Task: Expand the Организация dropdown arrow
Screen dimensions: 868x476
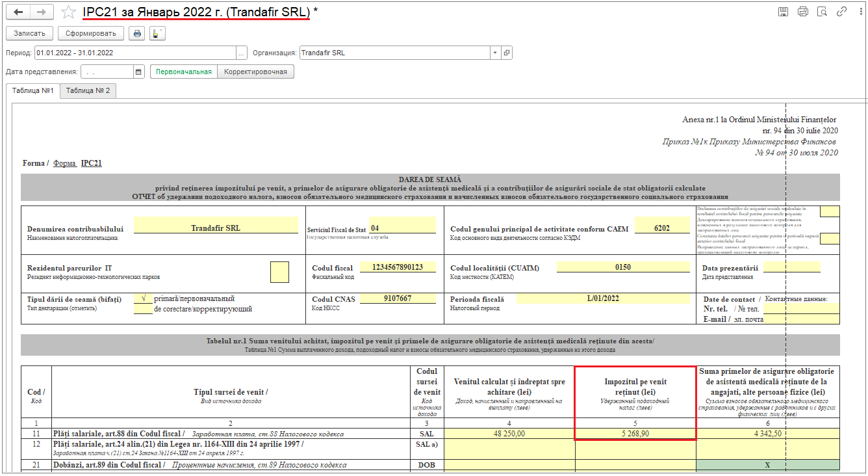Action: [x=495, y=53]
